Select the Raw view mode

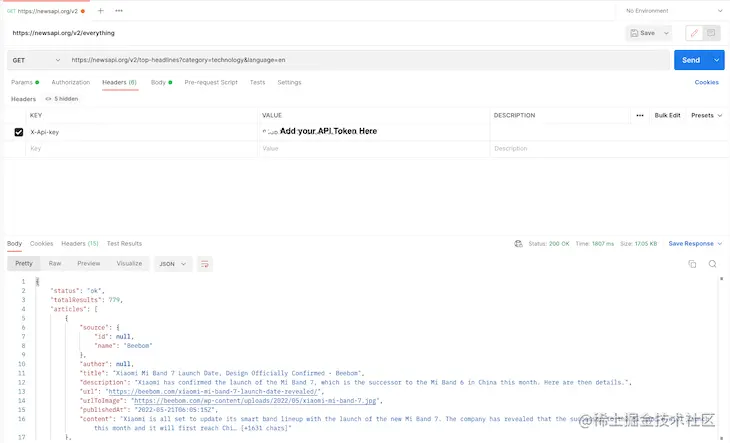point(55,263)
